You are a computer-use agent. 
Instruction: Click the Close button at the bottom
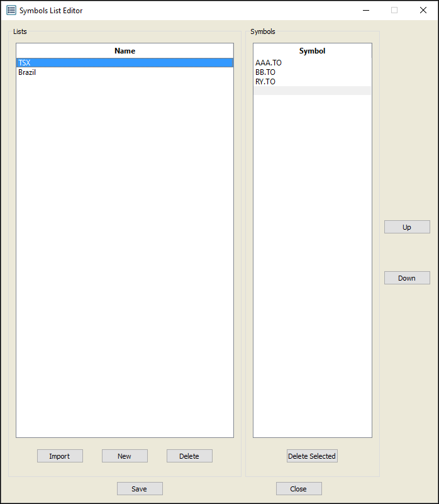(x=299, y=489)
